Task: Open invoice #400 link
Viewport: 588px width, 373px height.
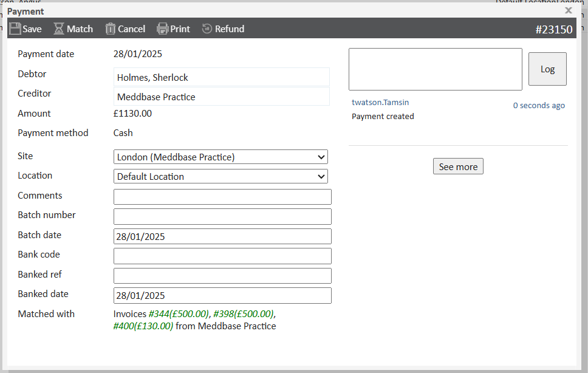Action: tap(143, 326)
